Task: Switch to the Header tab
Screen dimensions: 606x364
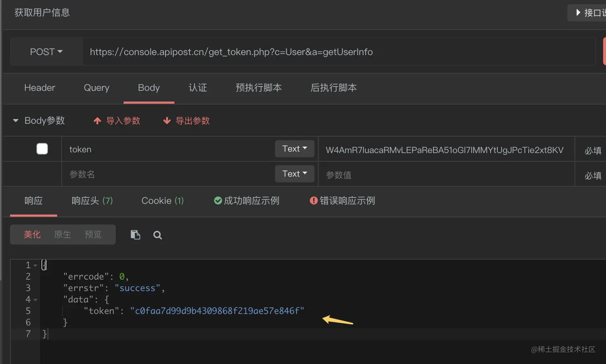Action: [40, 88]
